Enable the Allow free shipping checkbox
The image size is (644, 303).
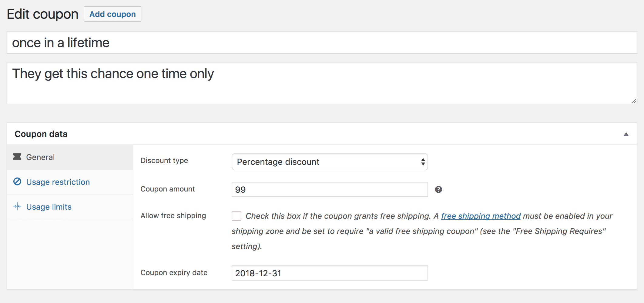pos(236,216)
